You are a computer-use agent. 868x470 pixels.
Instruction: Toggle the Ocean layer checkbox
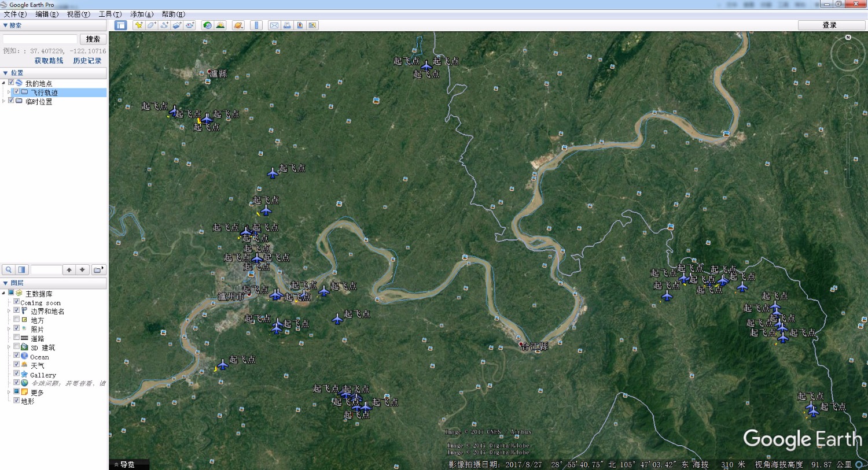[16, 356]
